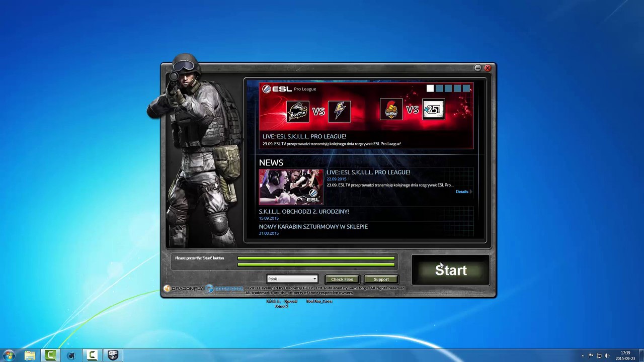
Task: Select the fourth banner slide indicator
Action: [457, 88]
